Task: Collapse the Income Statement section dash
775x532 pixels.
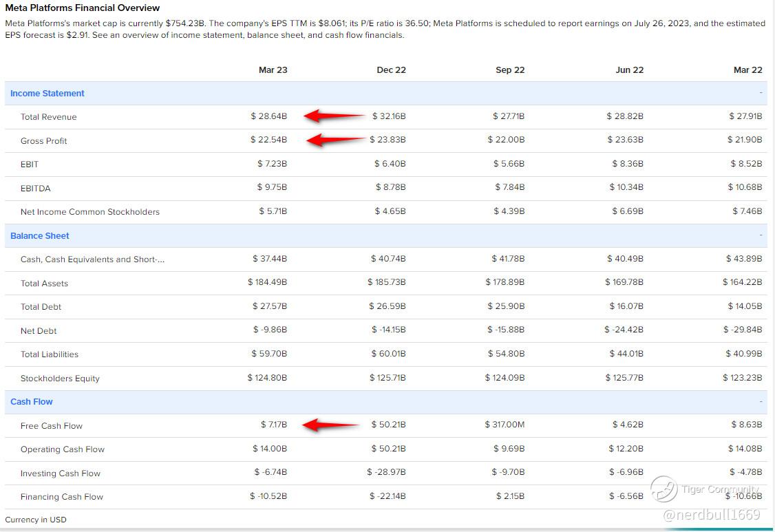Action: (x=761, y=92)
